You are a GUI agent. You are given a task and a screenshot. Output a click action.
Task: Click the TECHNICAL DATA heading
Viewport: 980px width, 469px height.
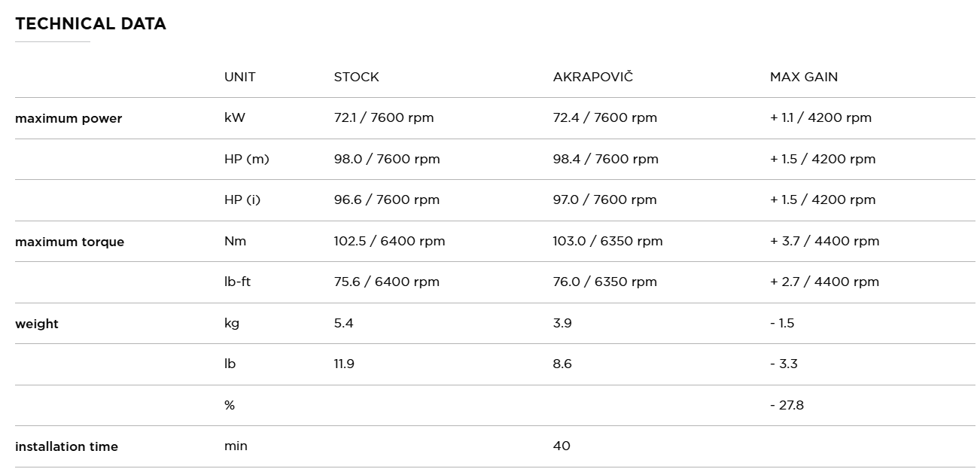pyautogui.click(x=90, y=24)
